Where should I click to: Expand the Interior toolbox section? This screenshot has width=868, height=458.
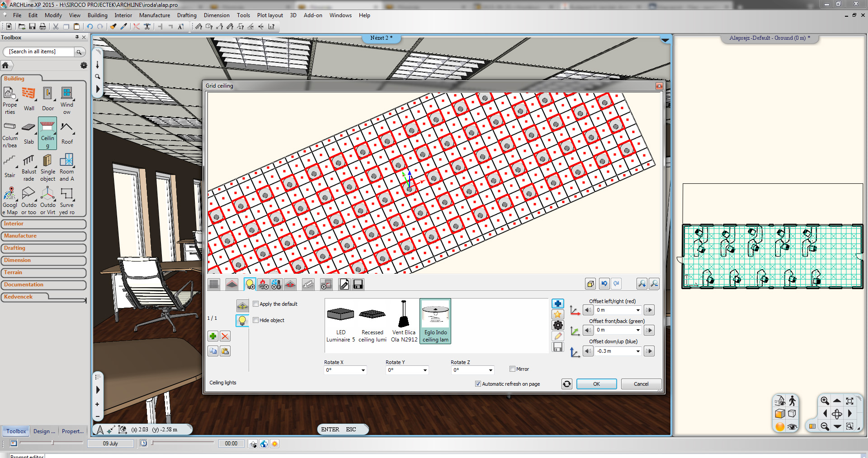pyautogui.click(x=43, y=224)
